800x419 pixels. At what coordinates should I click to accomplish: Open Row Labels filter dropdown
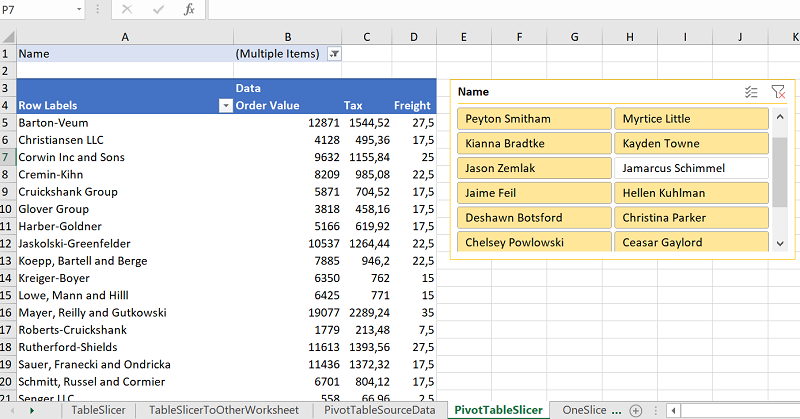[225, 106]
